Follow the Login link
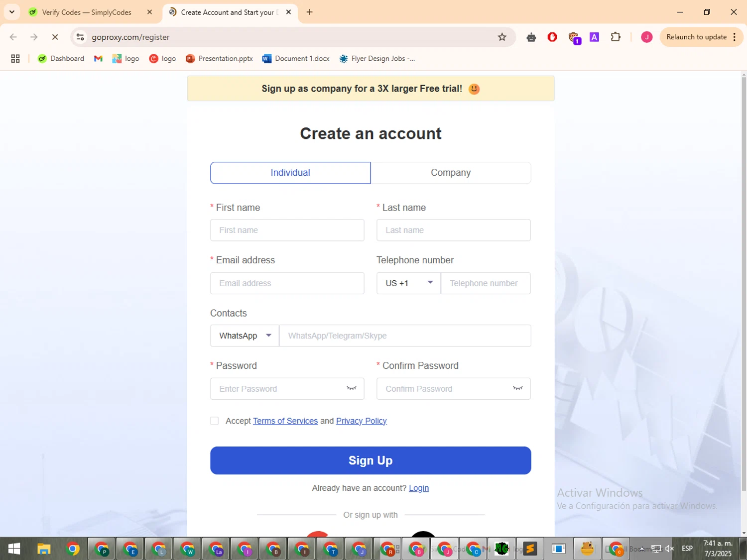 click(x=419, y=488)
